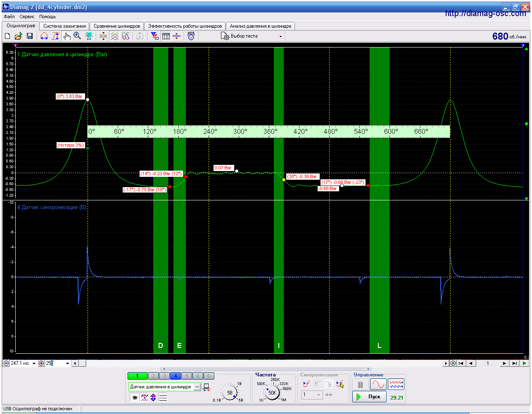Open the Сервис menu

pyautogui.click(x=27, y=17)
